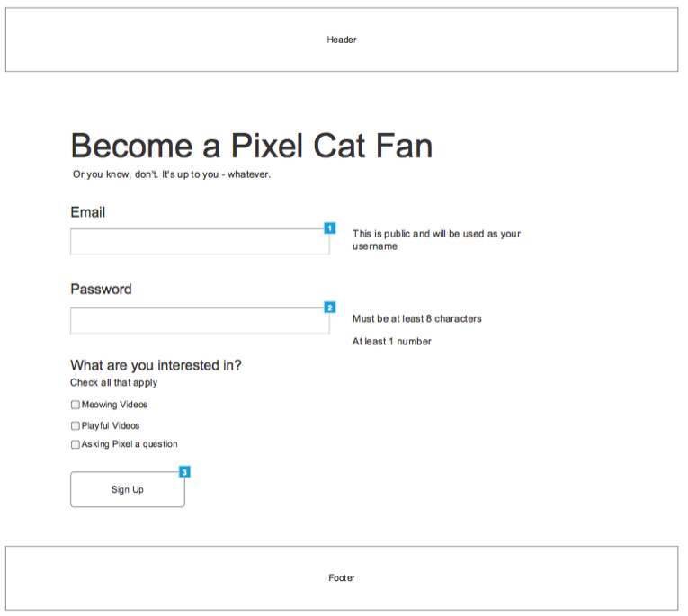Check the Meowing Videos checkbox
The height and width of the screenshot is (616, 688).
point(76,405)
